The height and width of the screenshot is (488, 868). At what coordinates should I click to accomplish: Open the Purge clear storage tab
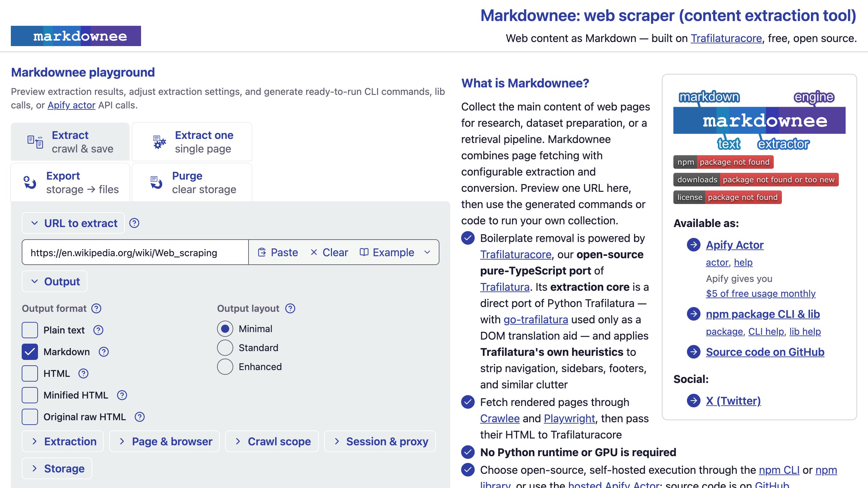pos(192,182)
